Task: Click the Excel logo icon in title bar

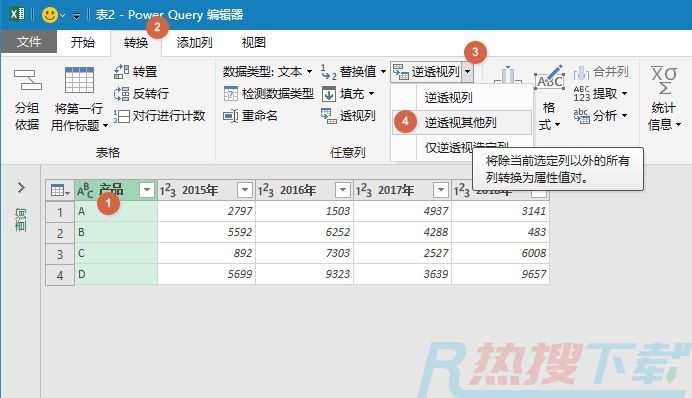Action: coord(17,14)
